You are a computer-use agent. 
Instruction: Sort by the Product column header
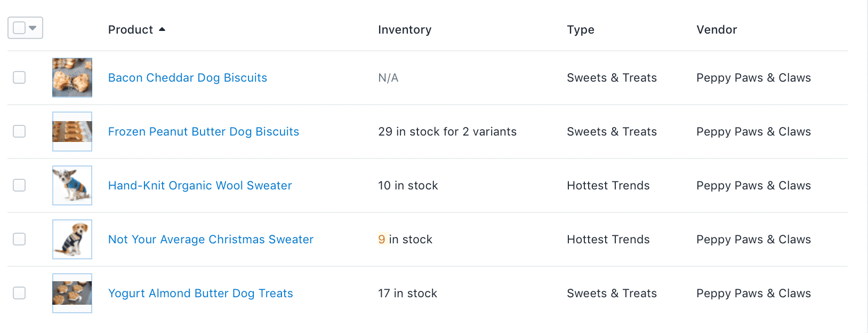coord(131,30)
